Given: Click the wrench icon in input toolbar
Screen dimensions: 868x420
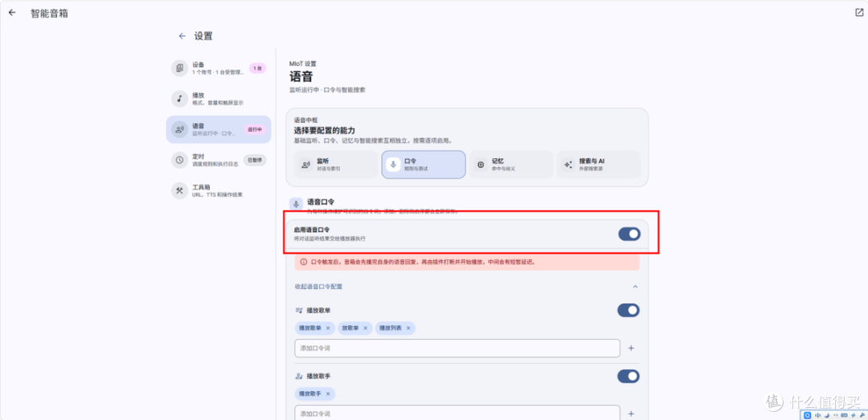Looking at the screenshot, I should click(x=862, y=415).
